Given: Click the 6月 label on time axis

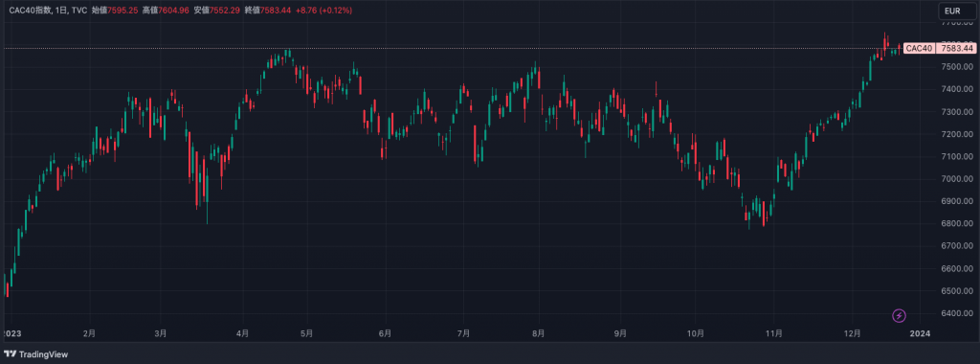Looking at the screenshot, I should pyautogui.click(x=385, y=334).
